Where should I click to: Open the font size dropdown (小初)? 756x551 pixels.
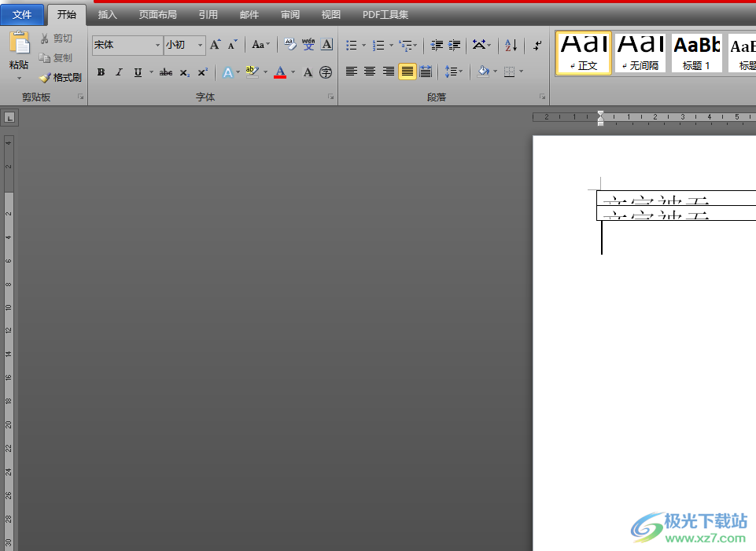(200, 45)
